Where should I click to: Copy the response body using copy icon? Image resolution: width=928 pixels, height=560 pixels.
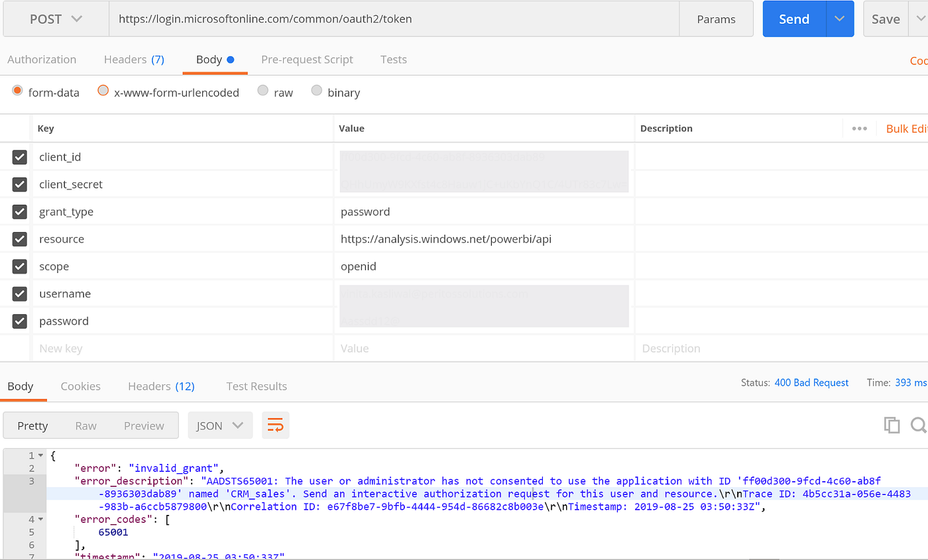point(892,425)
